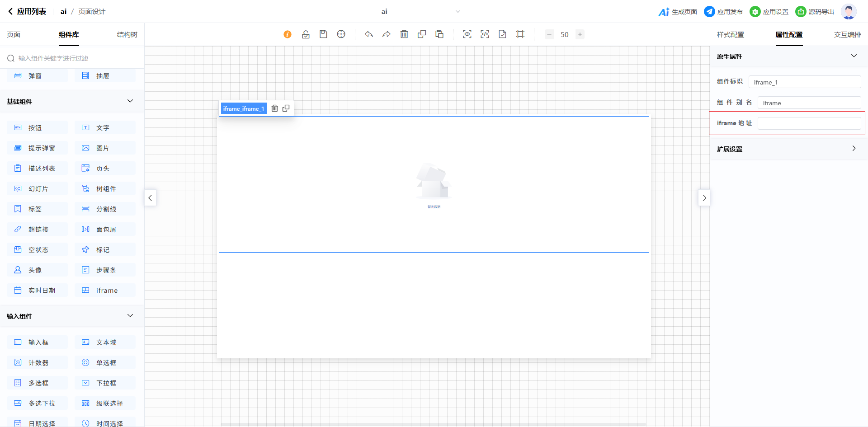Toggle the lock icon in the toolbar
868x427 pixels.
click(x=306, y=34)
